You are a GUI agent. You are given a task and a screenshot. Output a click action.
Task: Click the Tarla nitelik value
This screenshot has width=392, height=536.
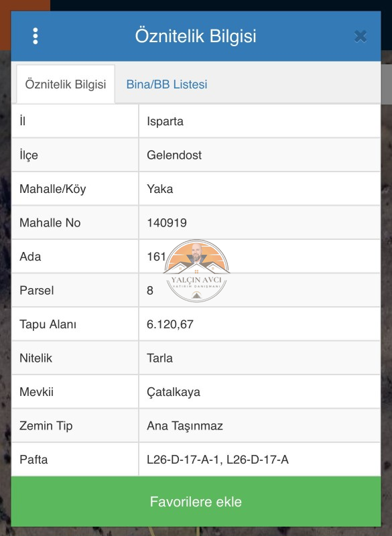point(159,358)
